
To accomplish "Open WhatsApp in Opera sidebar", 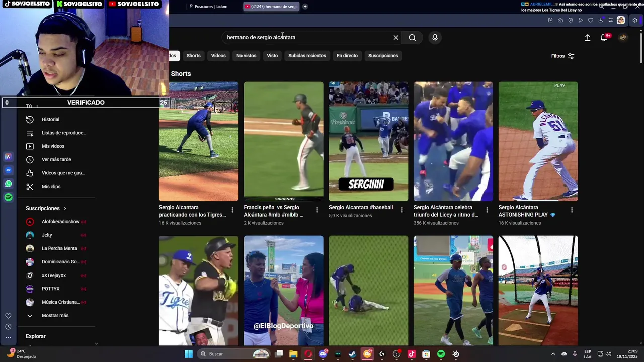I will coord(8,184).
